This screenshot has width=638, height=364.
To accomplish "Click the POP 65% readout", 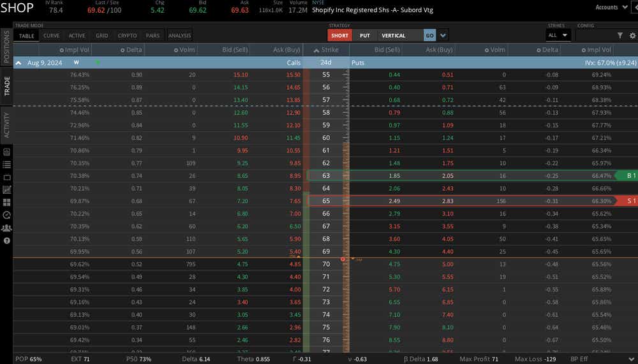I will click(29, 359).
